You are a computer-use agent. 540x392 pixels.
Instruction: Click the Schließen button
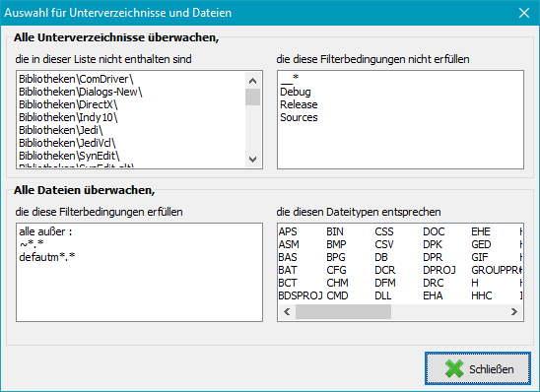(x=478, y=368)
